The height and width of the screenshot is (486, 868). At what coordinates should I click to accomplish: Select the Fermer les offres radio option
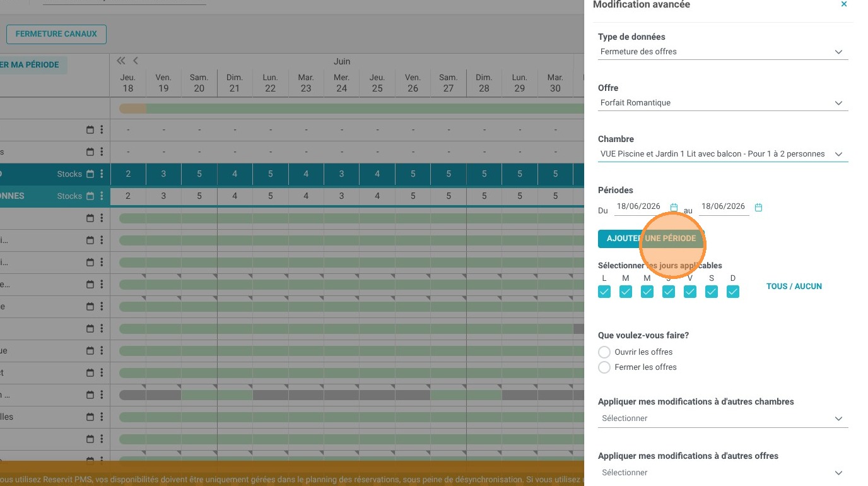pyautogui.click(x=604, y=367)
